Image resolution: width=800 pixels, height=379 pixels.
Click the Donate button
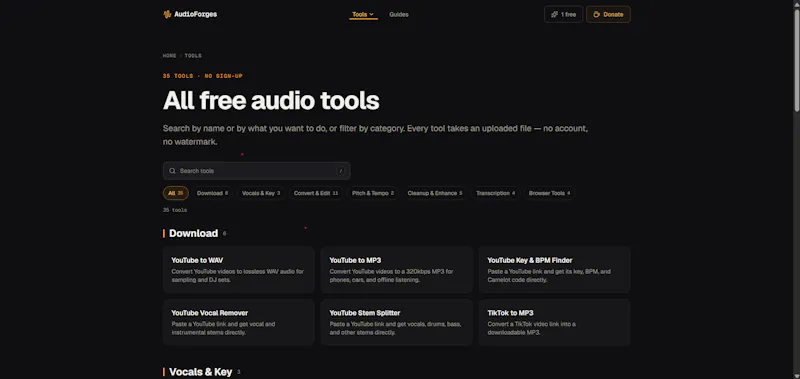(608, 14)
